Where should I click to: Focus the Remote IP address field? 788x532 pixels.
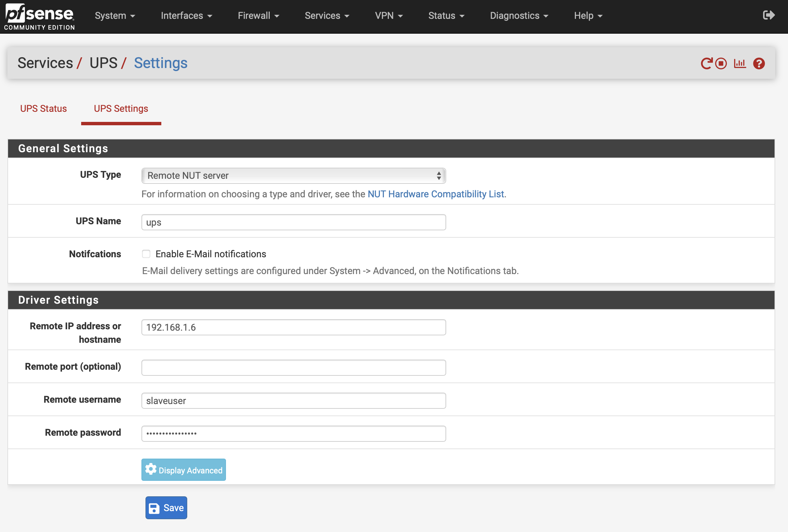294,327
